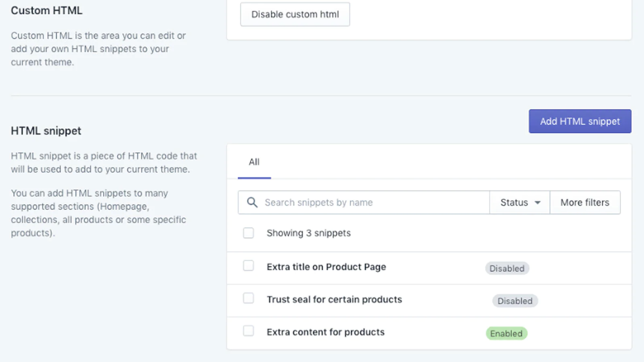Open the Extra content for products snippet

point(325,332)
